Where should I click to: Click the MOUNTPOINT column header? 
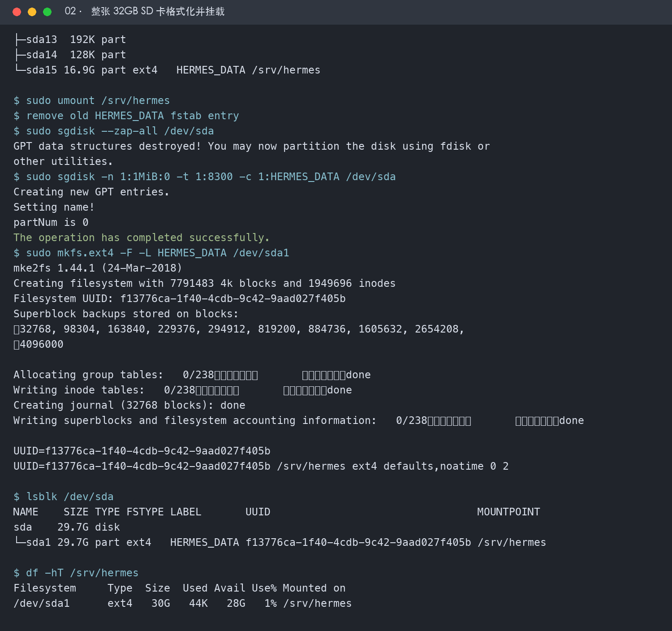point(508,512)
